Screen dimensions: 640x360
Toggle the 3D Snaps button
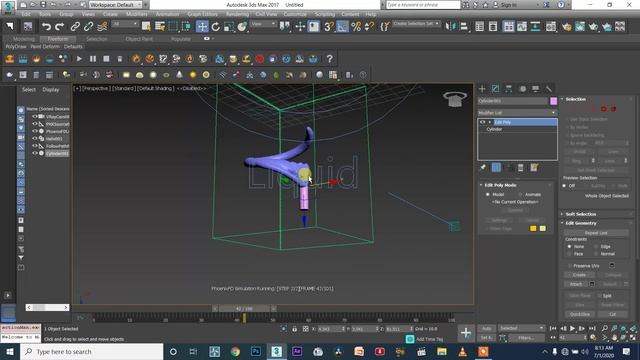(x=329, y=27)
